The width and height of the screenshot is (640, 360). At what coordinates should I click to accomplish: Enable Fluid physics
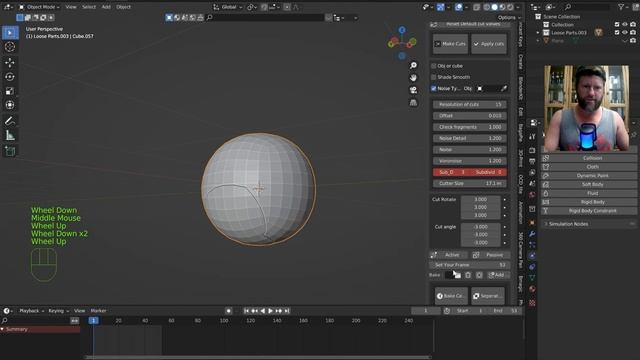(589, 193)
